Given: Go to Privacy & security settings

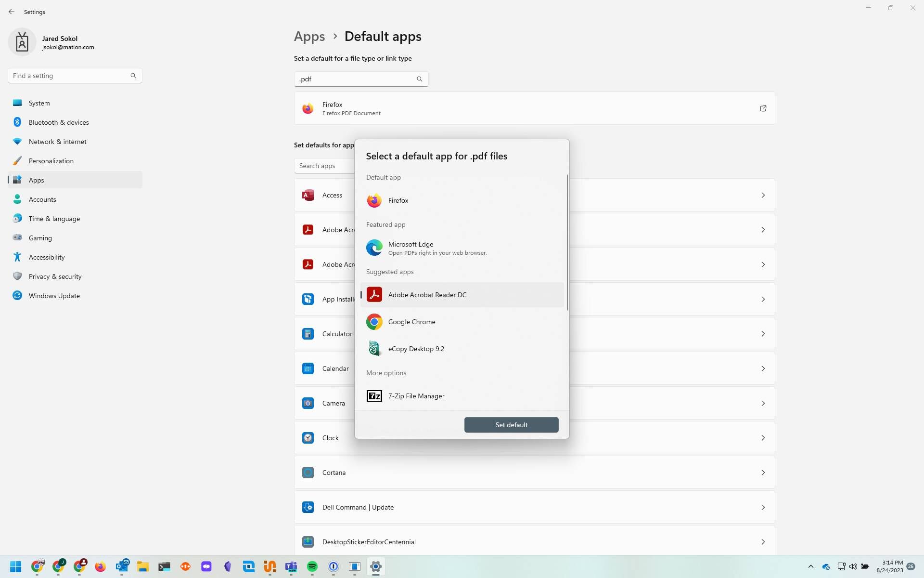Looking at the screenshot, I should pos(55,276).
